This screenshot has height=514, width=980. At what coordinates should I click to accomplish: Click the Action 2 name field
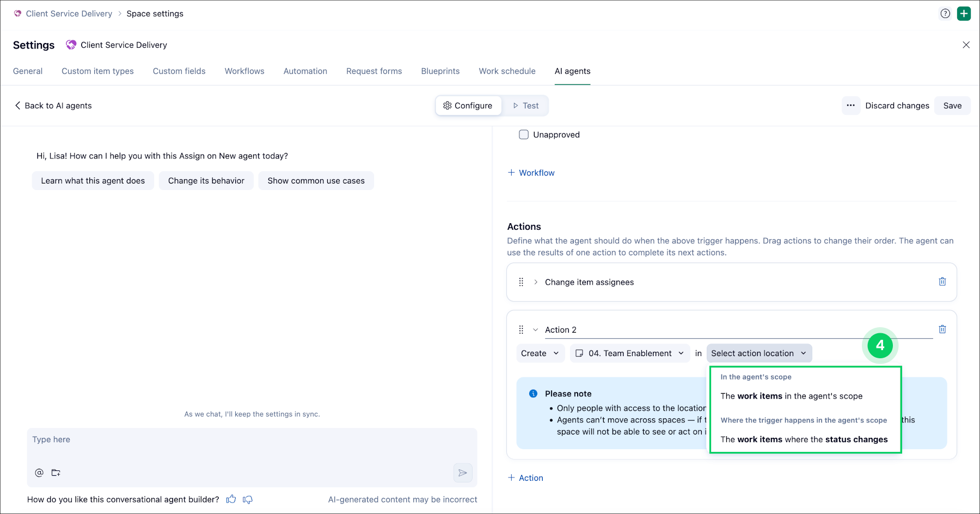(x=739, y=330)
